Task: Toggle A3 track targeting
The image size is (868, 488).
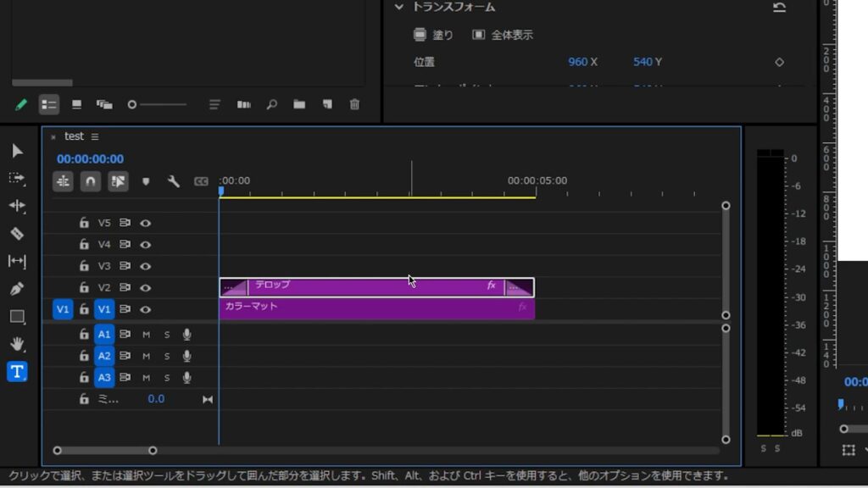Action: tap(104, 377)
